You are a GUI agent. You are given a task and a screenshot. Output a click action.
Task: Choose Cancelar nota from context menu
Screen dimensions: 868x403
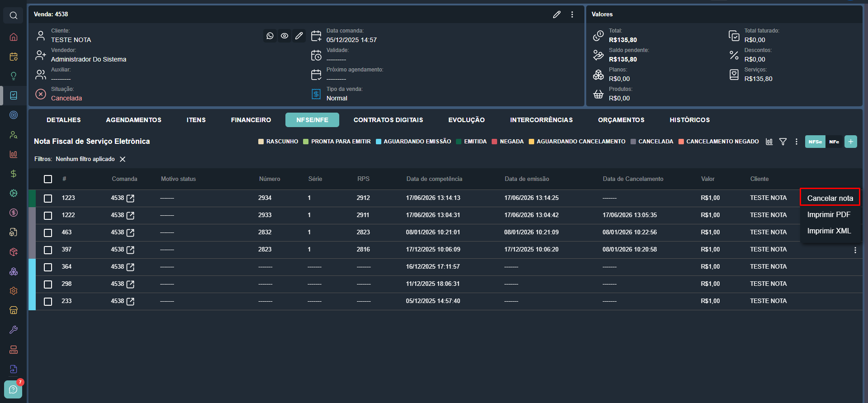click(x=830, y=198)
